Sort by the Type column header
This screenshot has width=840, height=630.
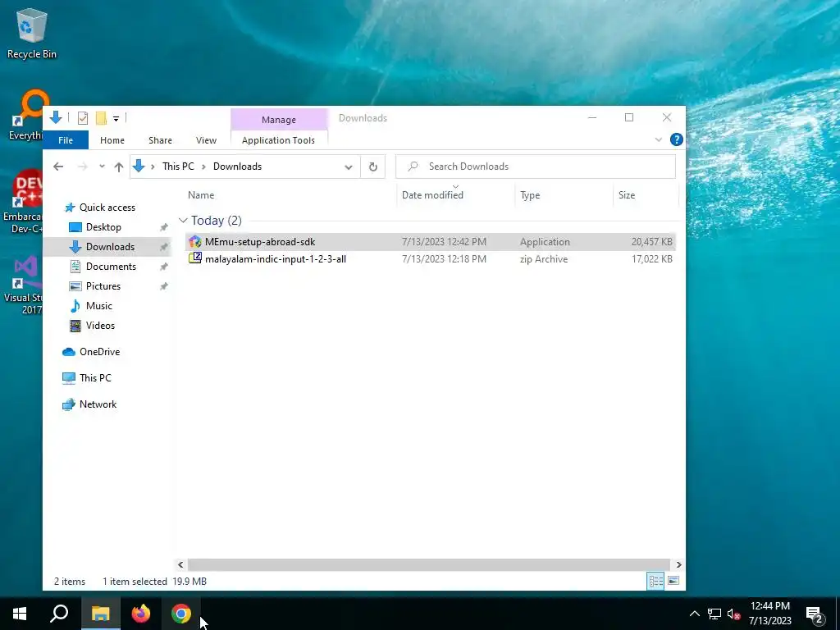(564, 195)
